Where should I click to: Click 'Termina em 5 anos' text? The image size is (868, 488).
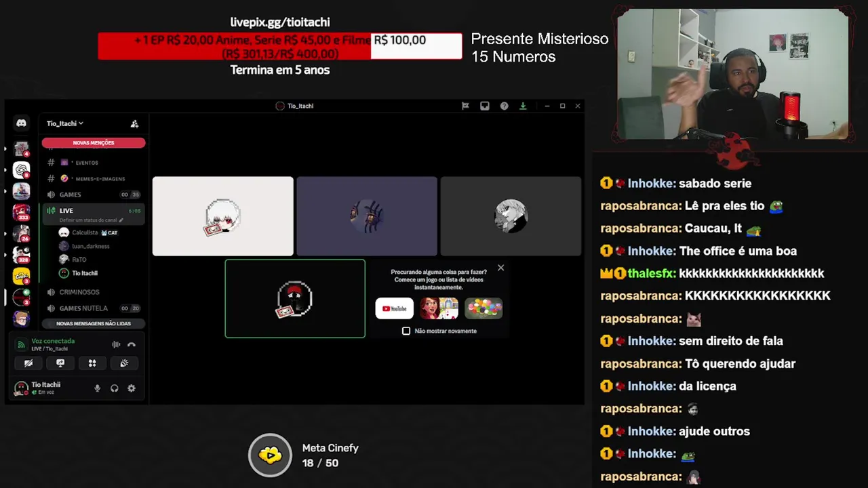[280, 70]
